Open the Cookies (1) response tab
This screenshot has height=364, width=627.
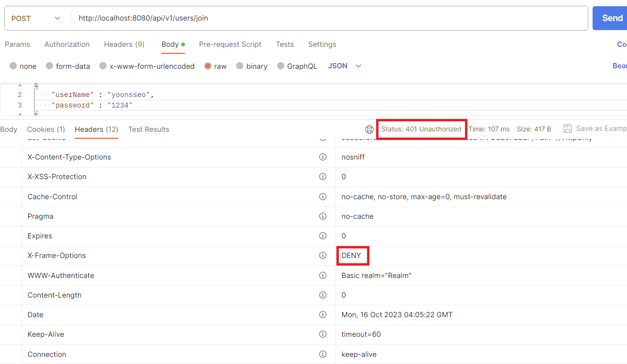point(46,129)
